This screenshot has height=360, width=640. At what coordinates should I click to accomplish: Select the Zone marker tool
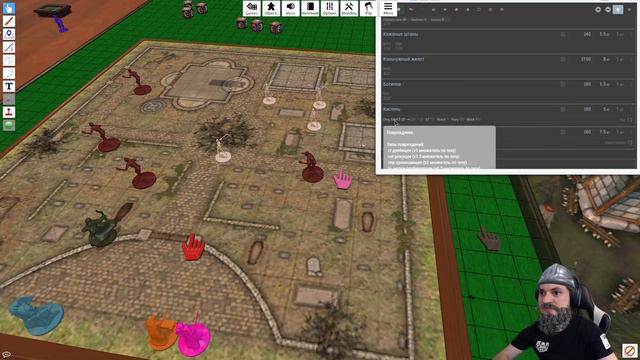9,34
